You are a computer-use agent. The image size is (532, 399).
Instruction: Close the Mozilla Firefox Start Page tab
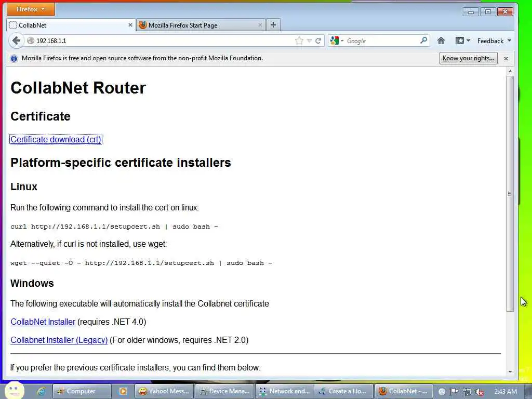coord(260,25)
